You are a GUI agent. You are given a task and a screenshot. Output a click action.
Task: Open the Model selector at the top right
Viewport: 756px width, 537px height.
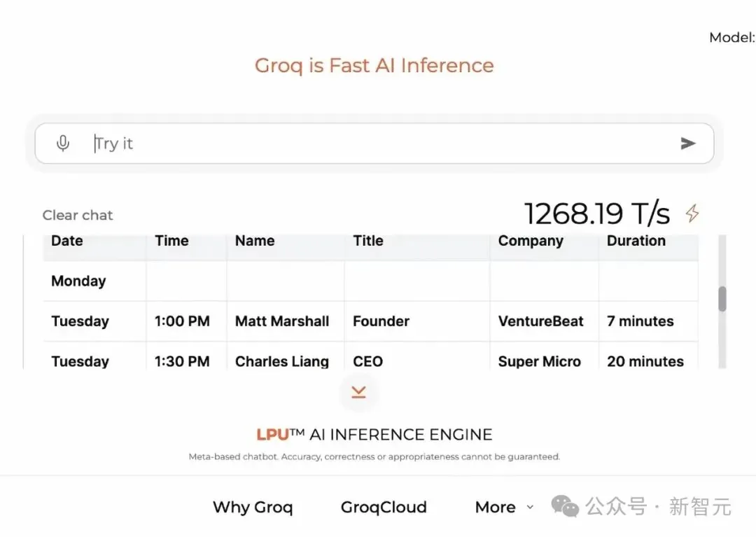731,38
